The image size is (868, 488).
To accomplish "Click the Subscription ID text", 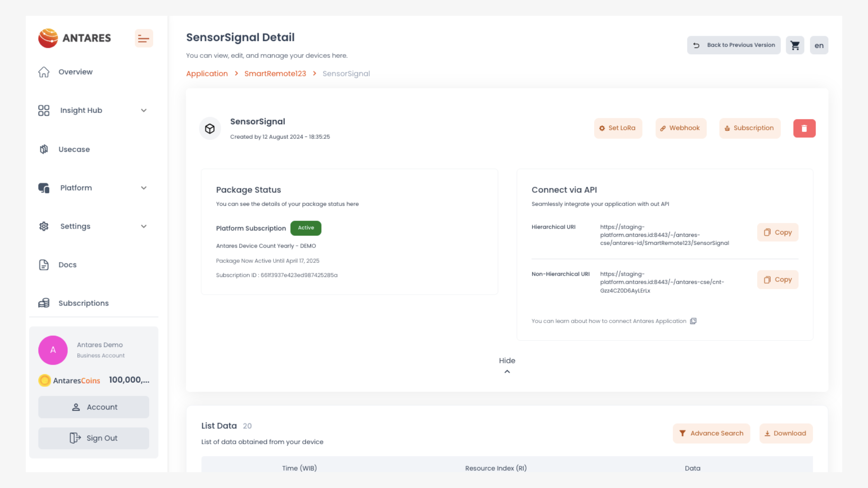I will click(277, 275).
